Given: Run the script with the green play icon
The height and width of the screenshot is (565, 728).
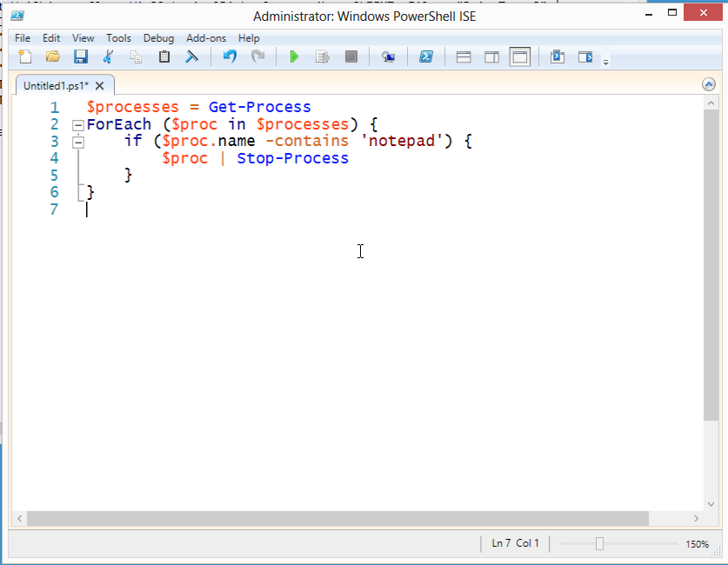Looking at the screenshot, I should click(294, 57).
